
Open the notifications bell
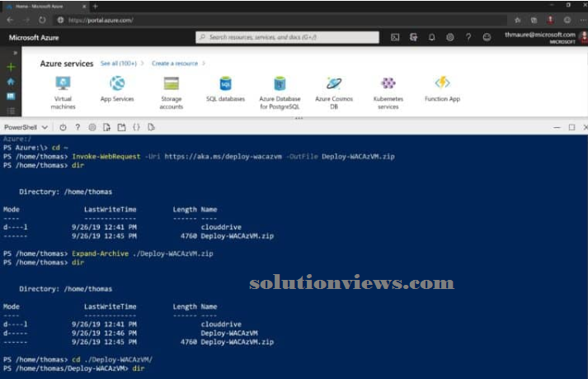(431, 37)
